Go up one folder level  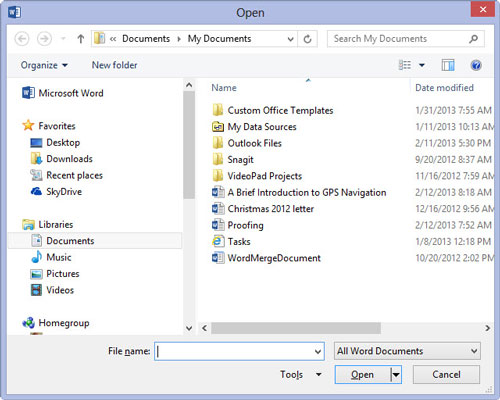(x=80, y=39)
